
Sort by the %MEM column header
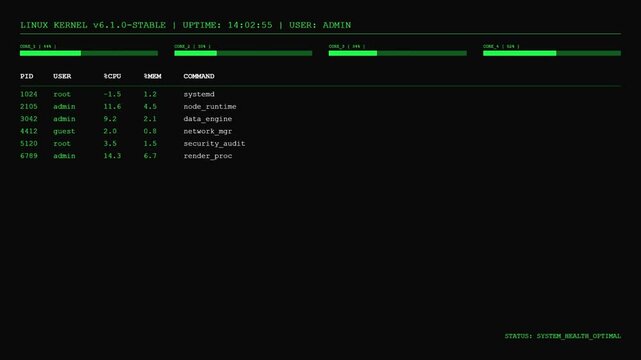click(152, 76)
